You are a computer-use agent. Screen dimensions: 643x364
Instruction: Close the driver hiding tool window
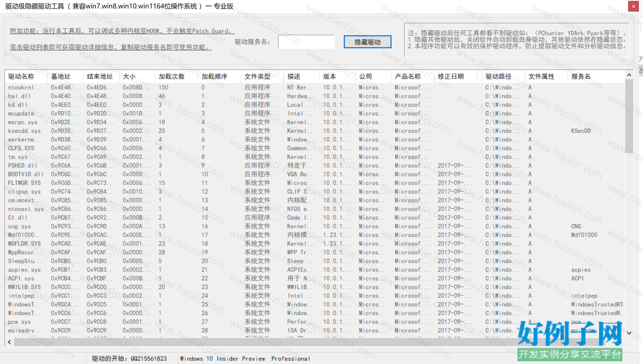[633, 6]
